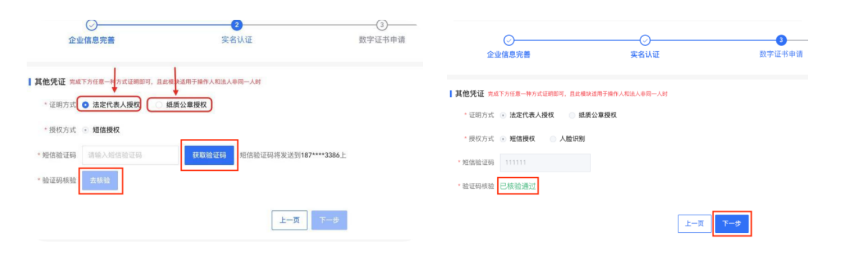Click 上一页 button in right panel

click(x=695, y=224)
